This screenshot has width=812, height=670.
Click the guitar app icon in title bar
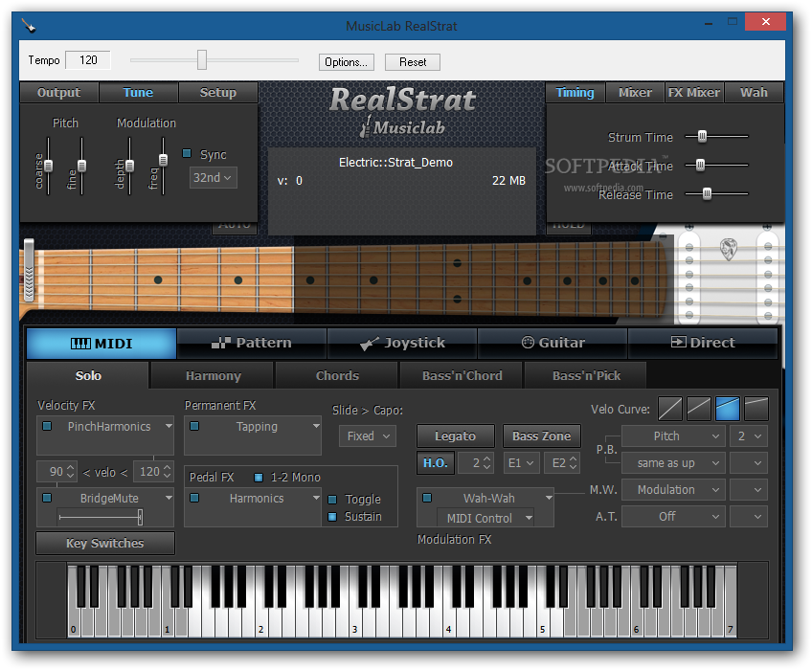pyautogui.click(x=29, y=25)
